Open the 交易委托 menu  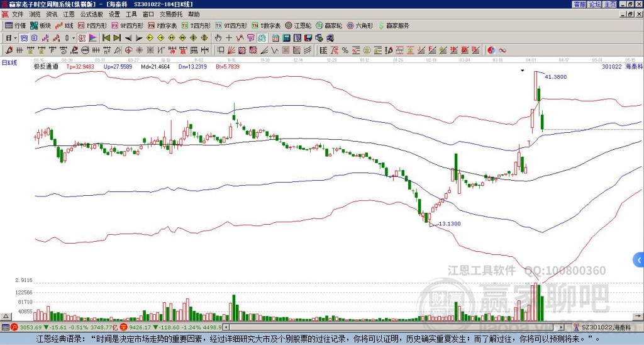click(x=171, y=14)
